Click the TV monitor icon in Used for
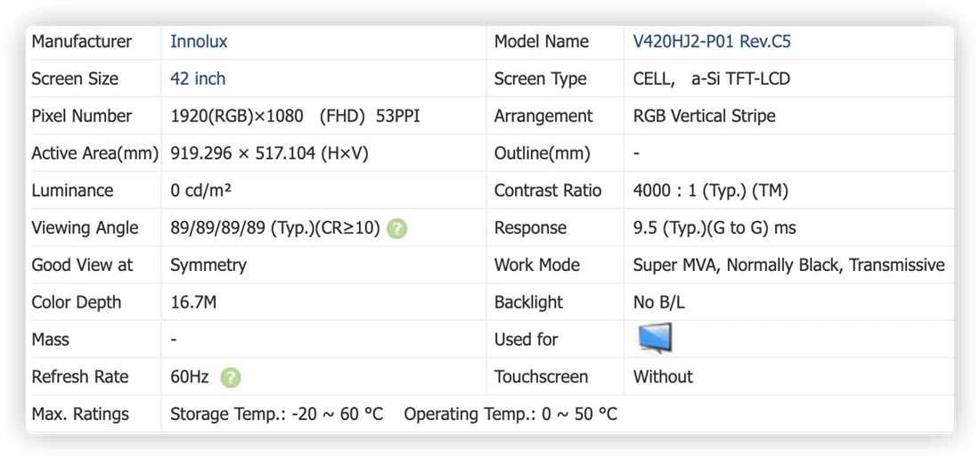Viewport: 980px width, 460px height. pos(655,338)
